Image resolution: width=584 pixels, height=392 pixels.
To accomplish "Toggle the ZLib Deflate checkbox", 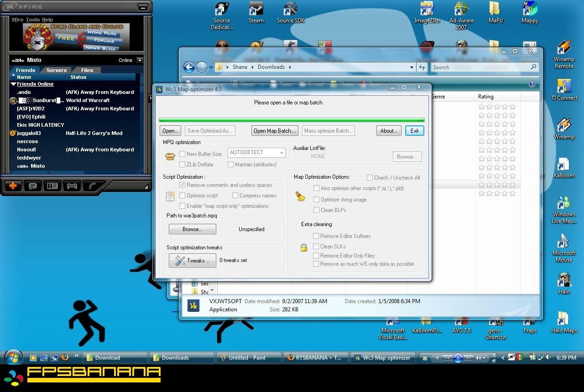I will (182, 165).
